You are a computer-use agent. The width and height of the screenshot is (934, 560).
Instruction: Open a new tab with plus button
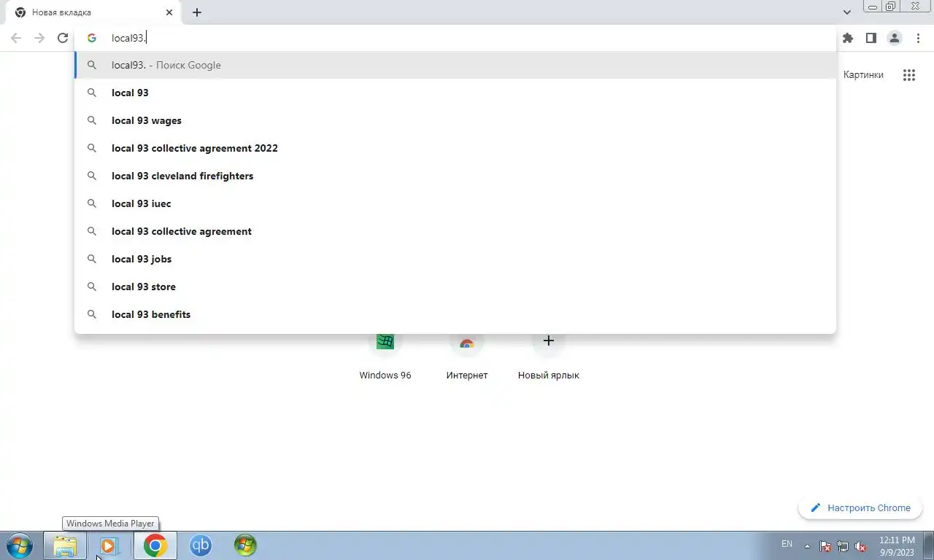[197, 12]
